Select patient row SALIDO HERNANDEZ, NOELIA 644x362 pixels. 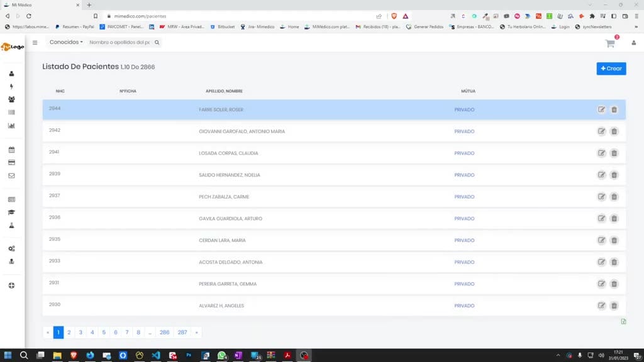click(x=334, y=175)
